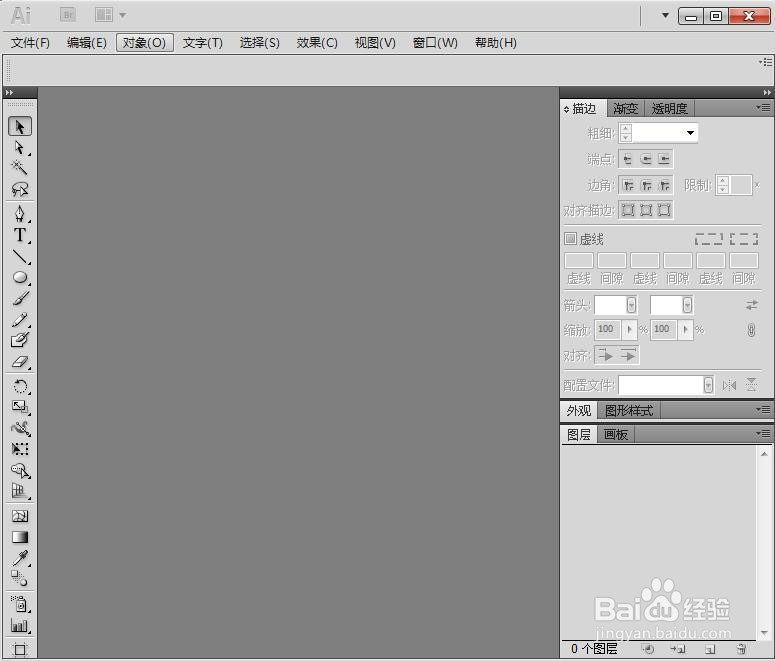Viewport: 775px width, 661px height.
Task: Open the 描边 panel options menu
Action: [764, 107]
